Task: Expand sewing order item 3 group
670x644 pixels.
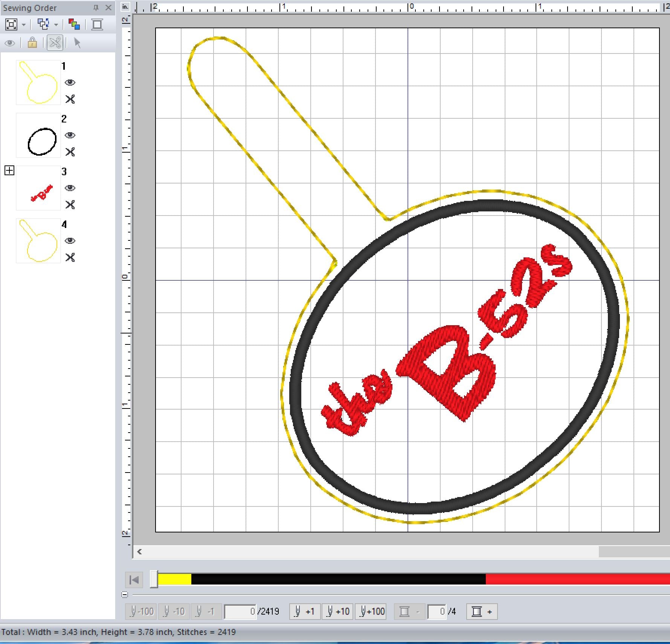Action: click(x=9, y=170)
